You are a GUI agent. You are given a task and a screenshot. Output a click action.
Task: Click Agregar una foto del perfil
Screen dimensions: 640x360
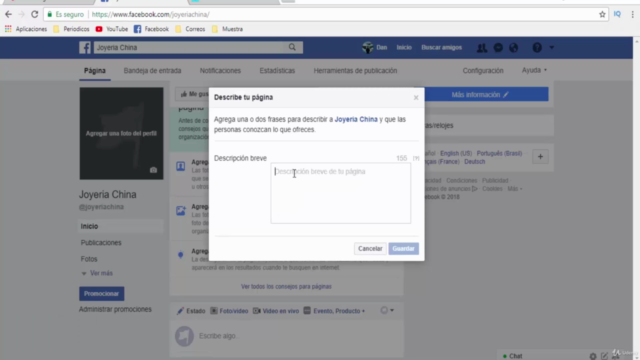(121, 133)
